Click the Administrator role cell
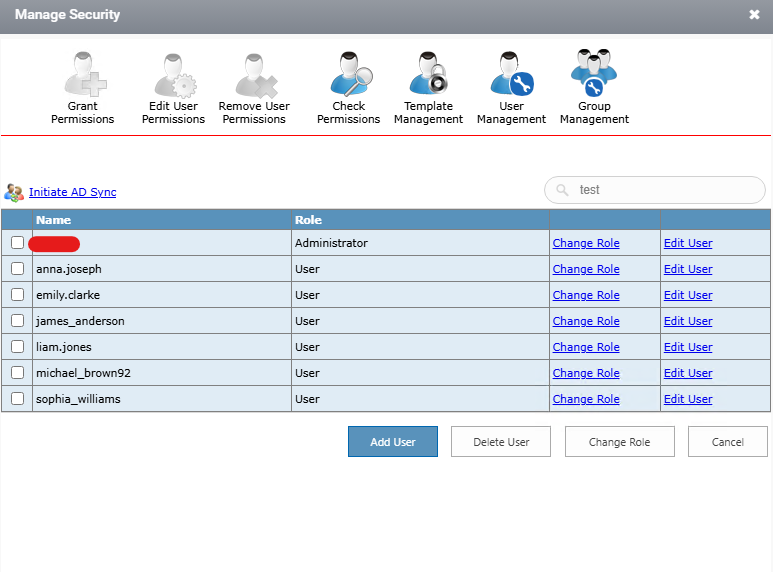This screenshot has width=773, height=572. (x=421, y=243)
